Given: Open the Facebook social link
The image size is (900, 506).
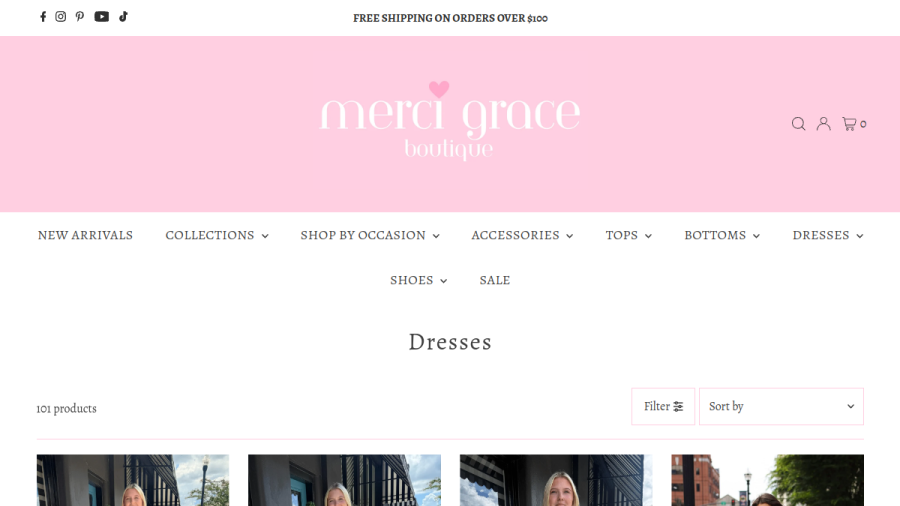Looking at the screenshot, I should pos(42,17).
